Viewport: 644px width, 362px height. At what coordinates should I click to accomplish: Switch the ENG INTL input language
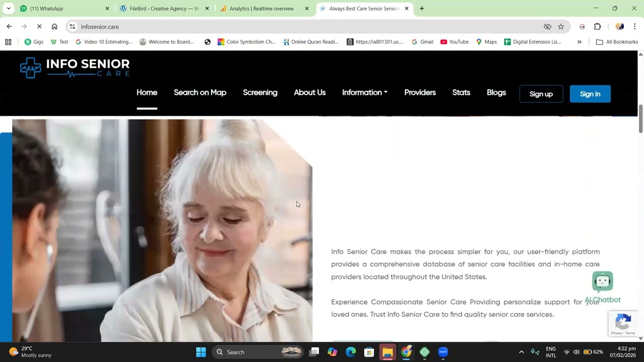point(551,352)
